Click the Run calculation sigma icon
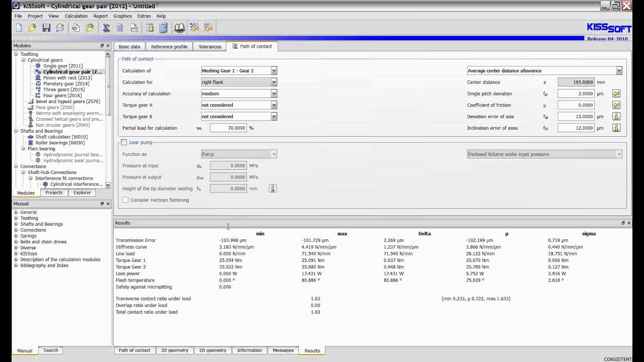Viewport: 644px width, 362px height. 106,28
